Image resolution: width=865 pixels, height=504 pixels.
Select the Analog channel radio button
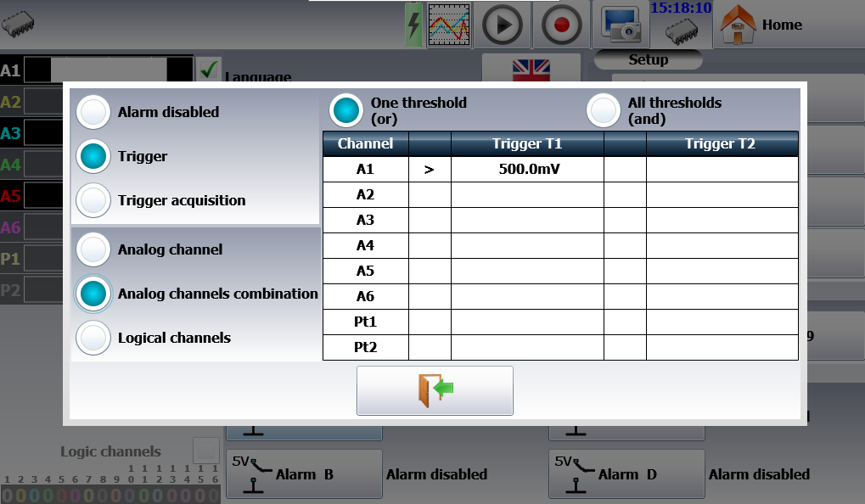[x=93, y=249]
